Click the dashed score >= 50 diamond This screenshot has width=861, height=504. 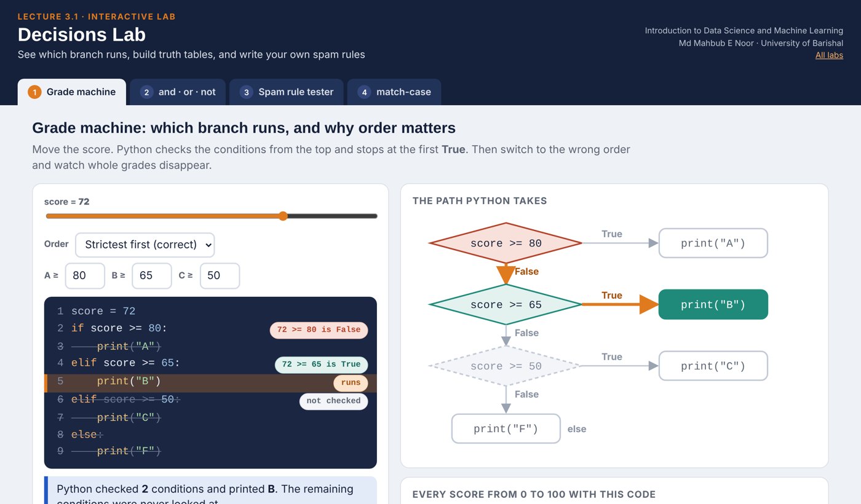pos(506,366)
